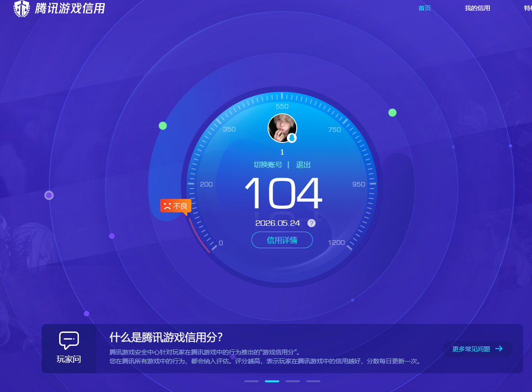Click the 不良 rating badge
Screen dimensions: 532x392
(x=176, y=206)
